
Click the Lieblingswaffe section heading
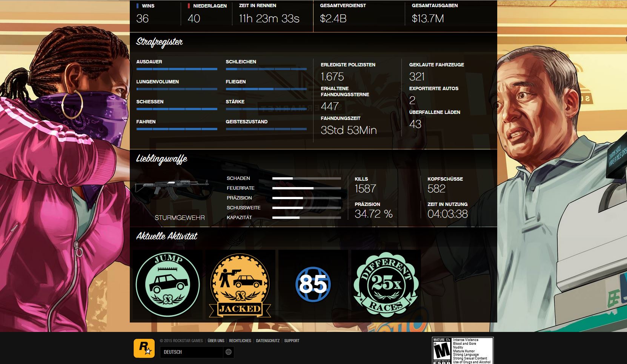click(x=161, y=160)
